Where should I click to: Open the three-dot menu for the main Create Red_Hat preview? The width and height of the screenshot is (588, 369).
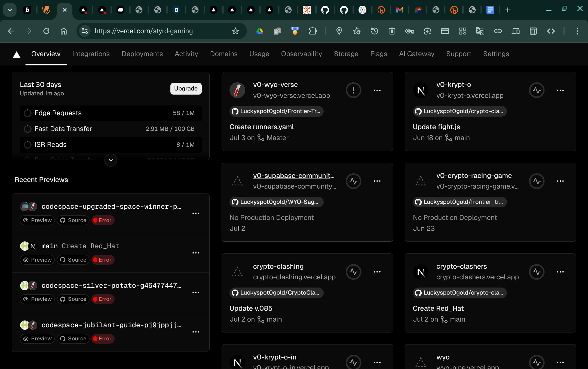coord(196,253)
